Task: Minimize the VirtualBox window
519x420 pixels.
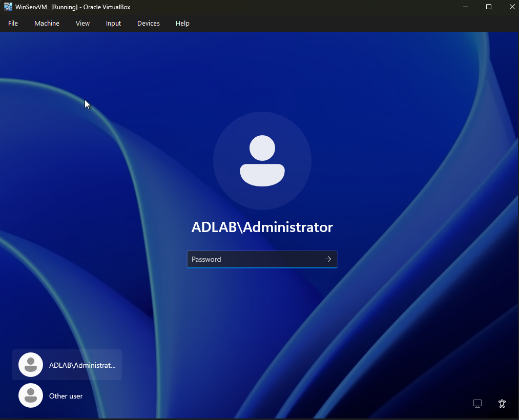Action: tap(466, 7)
